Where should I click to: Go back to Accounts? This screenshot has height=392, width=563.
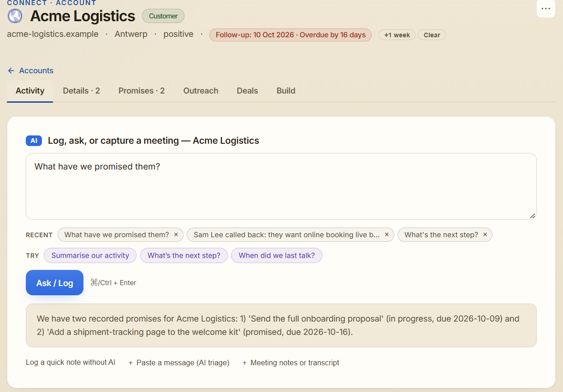coord(30,70)
